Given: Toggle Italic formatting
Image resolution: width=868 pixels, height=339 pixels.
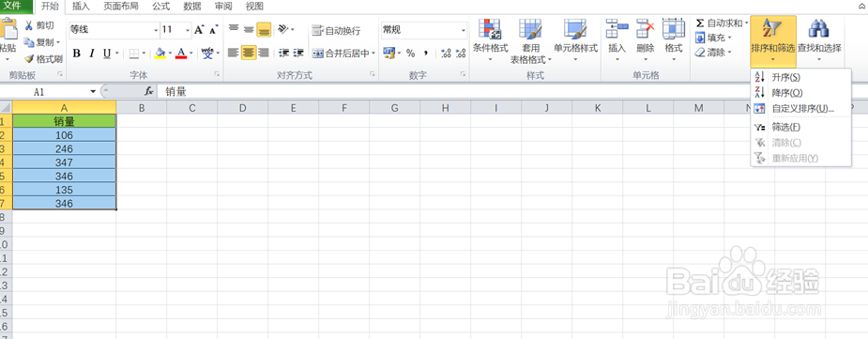Looking at the screenshot, I should coord(92,54).
